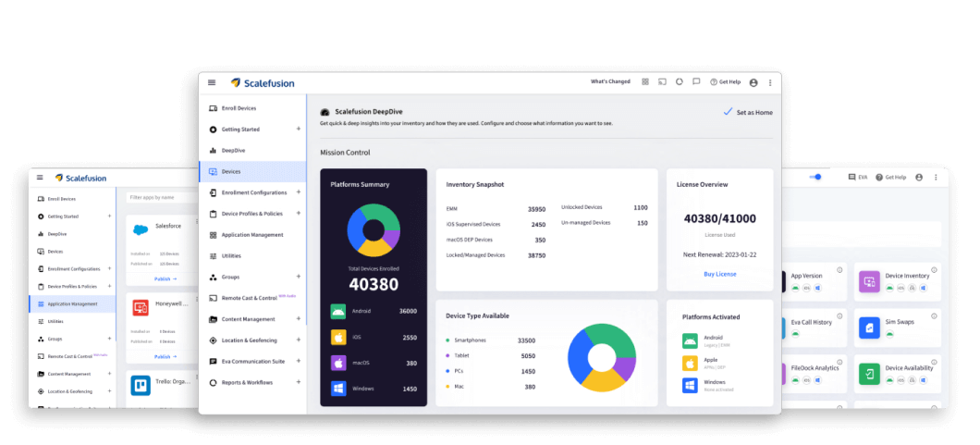
Task: Expand Getting Started in left window sidebar
Action: coord(109,216)
